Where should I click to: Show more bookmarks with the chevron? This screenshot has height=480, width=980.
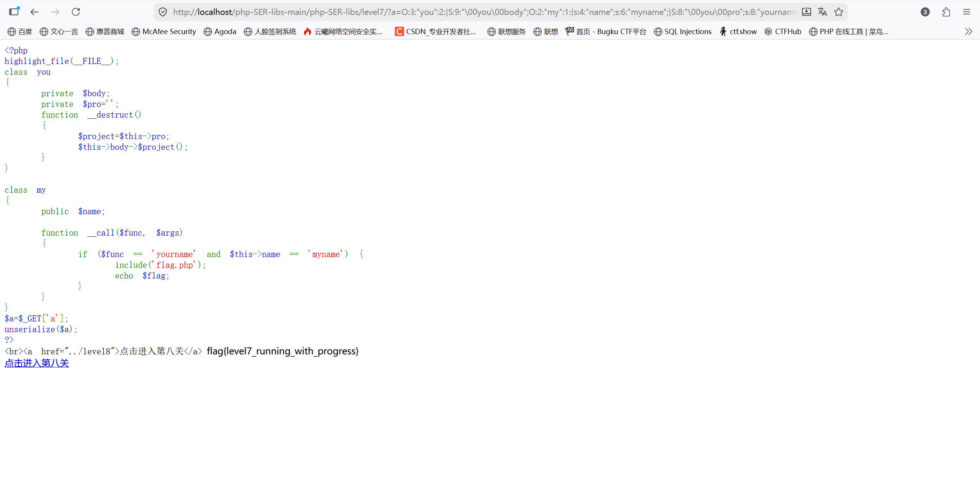tap(969, 31)
